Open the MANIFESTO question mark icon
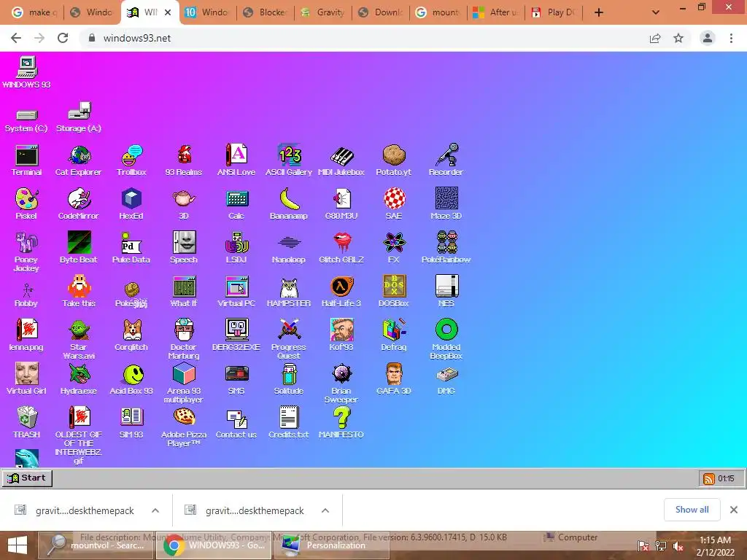This screenshot has height=560, width=747. point(341,423)
